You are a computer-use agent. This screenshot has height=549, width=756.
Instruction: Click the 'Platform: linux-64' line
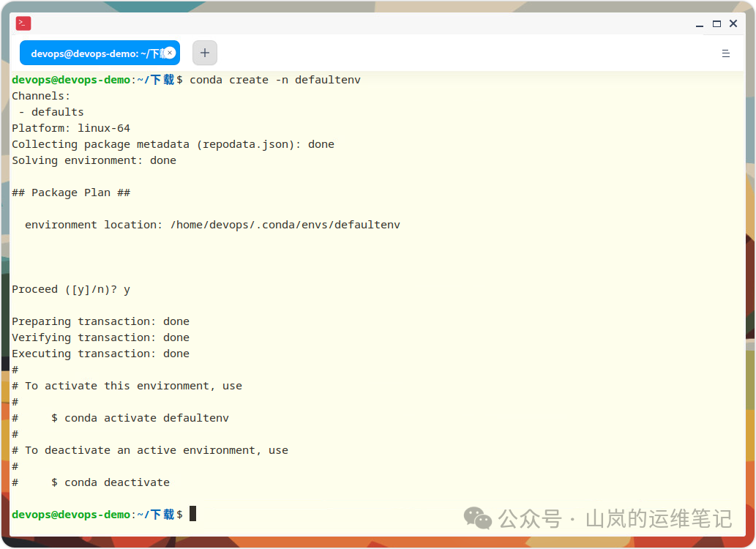point(71,128)
